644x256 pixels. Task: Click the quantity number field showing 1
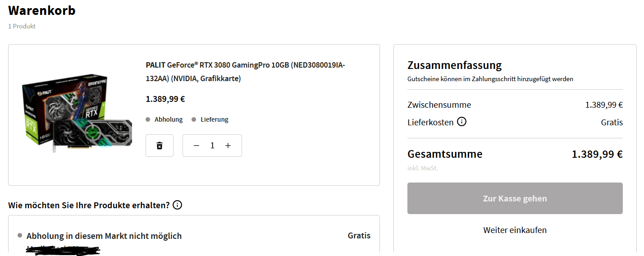click(x=212, y=146)
